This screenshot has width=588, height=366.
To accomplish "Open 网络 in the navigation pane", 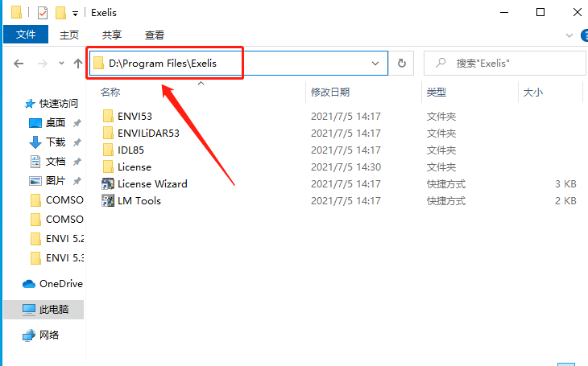I will point(41,335).
